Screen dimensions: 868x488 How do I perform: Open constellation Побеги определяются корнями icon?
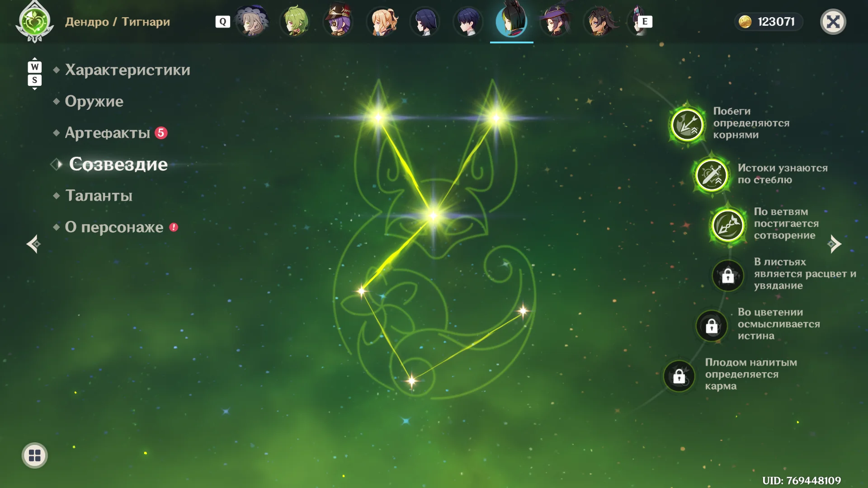point(687,125)
